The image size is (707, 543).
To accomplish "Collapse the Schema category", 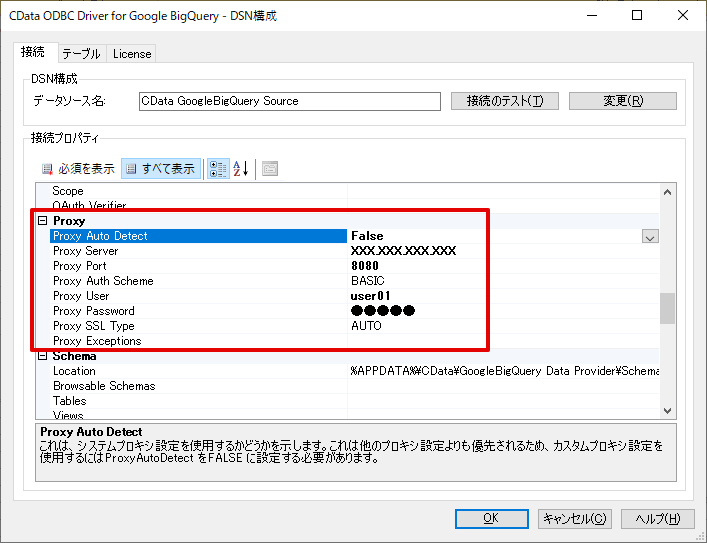I will [43, 356].
